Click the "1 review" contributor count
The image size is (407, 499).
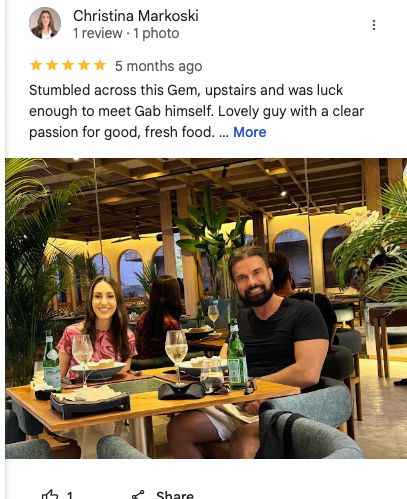(98, 33)
